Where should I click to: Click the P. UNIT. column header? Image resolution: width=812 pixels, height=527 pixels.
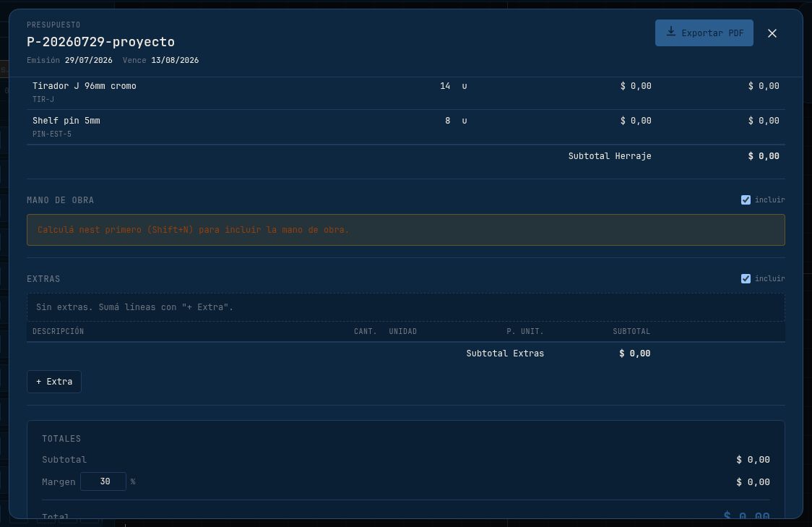pyautogui.click(x=525, y=332)
